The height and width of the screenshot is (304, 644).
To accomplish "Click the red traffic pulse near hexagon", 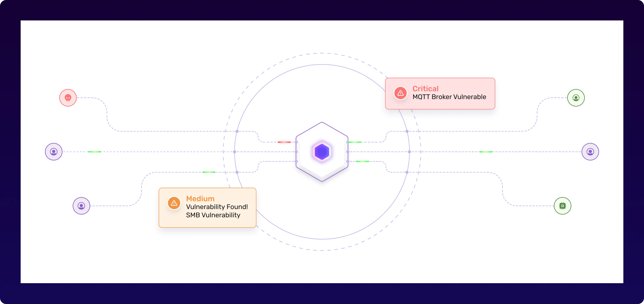I will click(x=284, y=142).
